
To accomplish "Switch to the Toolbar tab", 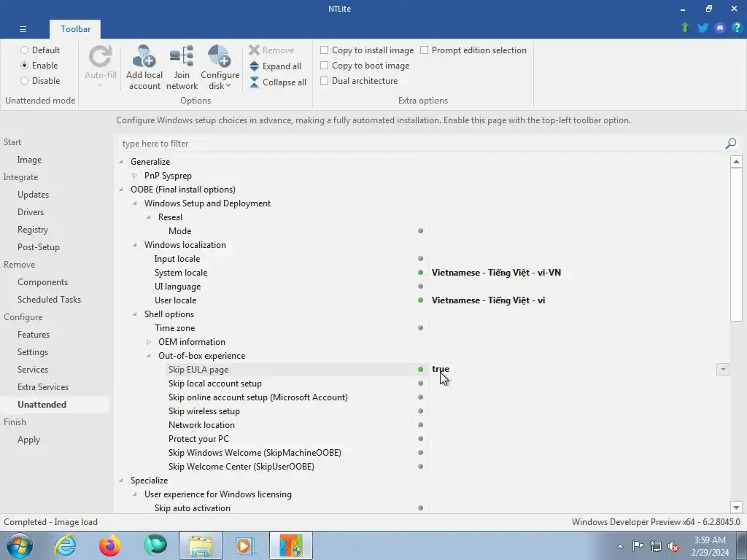I will pyautogui.click(x=75, y=29).
